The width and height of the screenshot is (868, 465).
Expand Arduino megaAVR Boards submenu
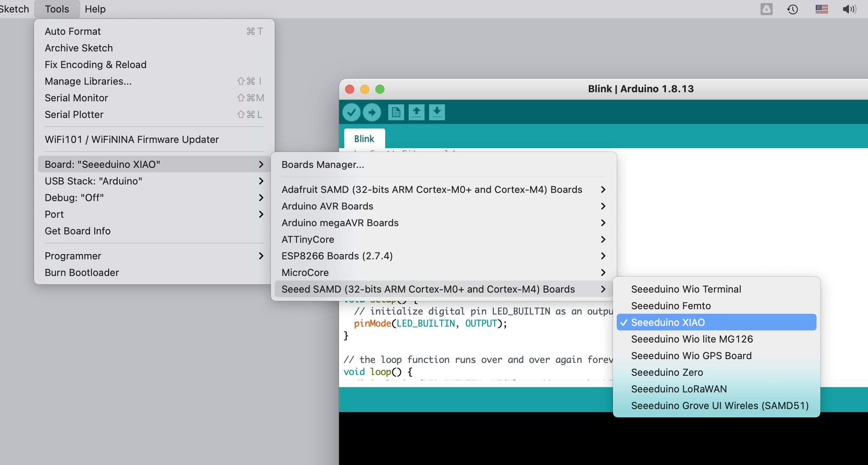tap(443, 222)
